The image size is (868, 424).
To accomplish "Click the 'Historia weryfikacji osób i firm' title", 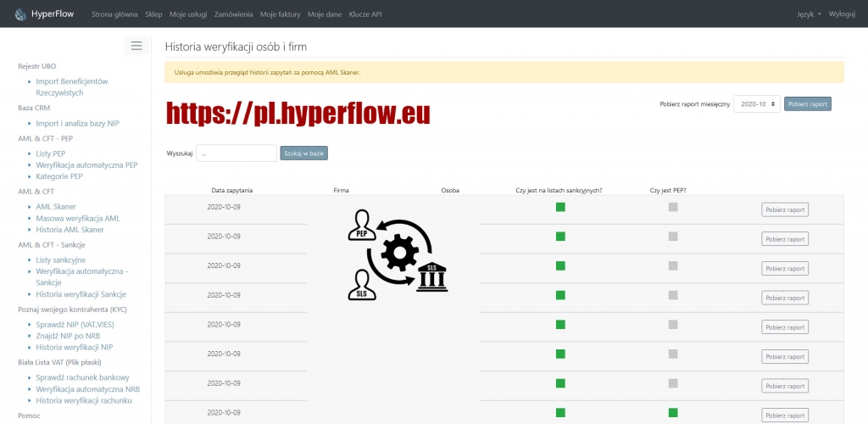I will [x=236, y=47].
